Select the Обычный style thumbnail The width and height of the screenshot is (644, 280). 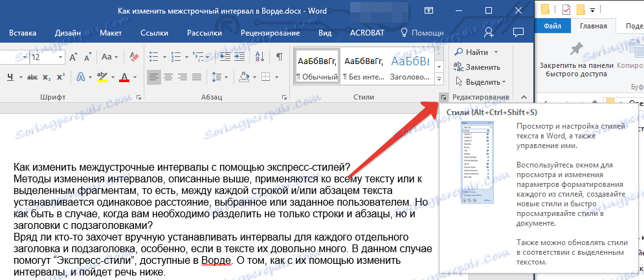(318, 67)
